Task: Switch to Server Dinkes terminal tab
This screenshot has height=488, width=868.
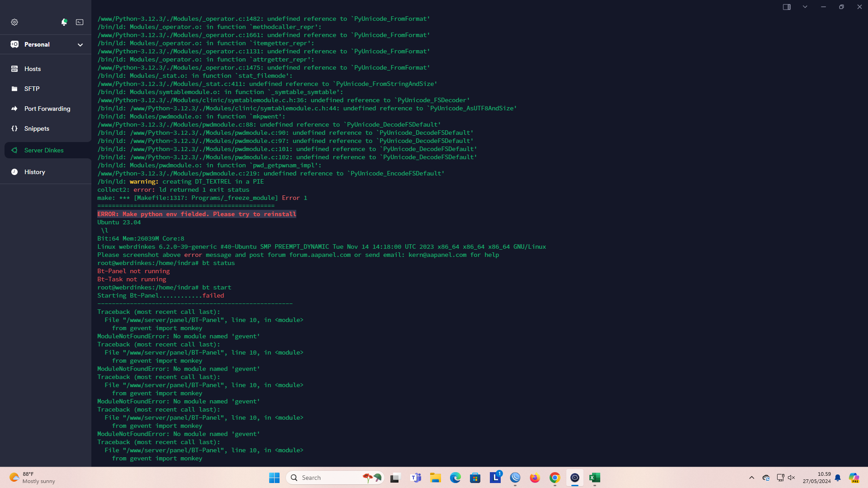Action: pos(44,150)
